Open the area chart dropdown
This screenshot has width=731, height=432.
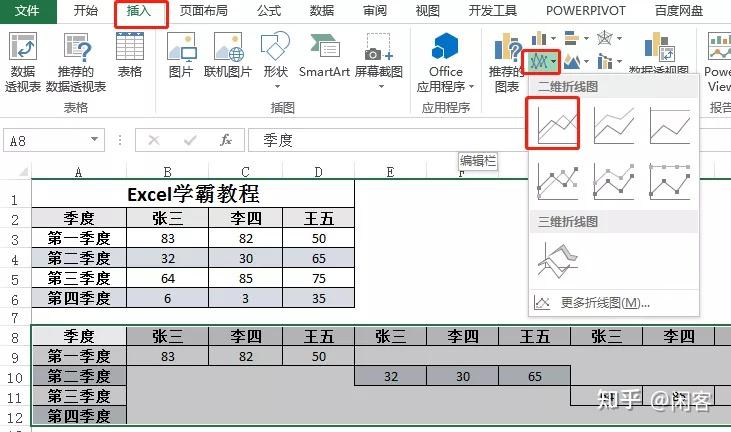tap(576, 61)
